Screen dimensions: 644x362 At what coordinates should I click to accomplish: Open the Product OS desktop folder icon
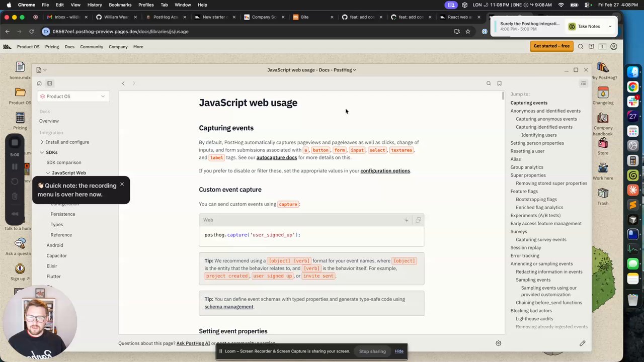(x=20, y=96)
